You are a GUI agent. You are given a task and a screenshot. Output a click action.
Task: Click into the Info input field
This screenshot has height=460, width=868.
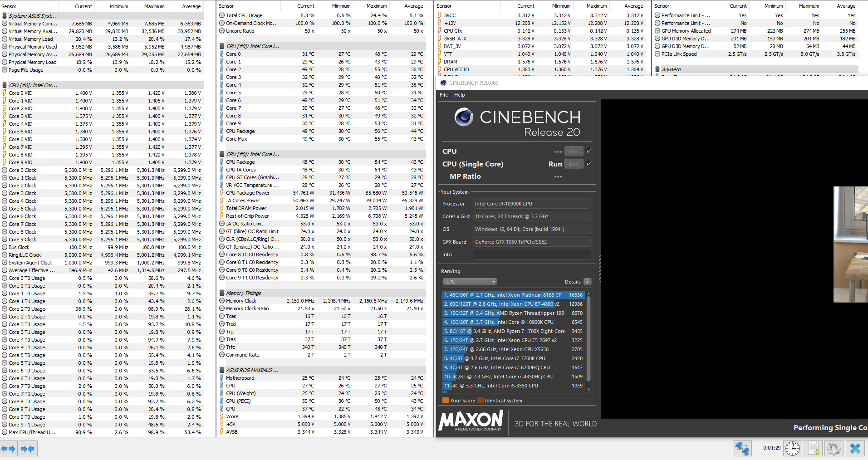(x=532, y=254)
